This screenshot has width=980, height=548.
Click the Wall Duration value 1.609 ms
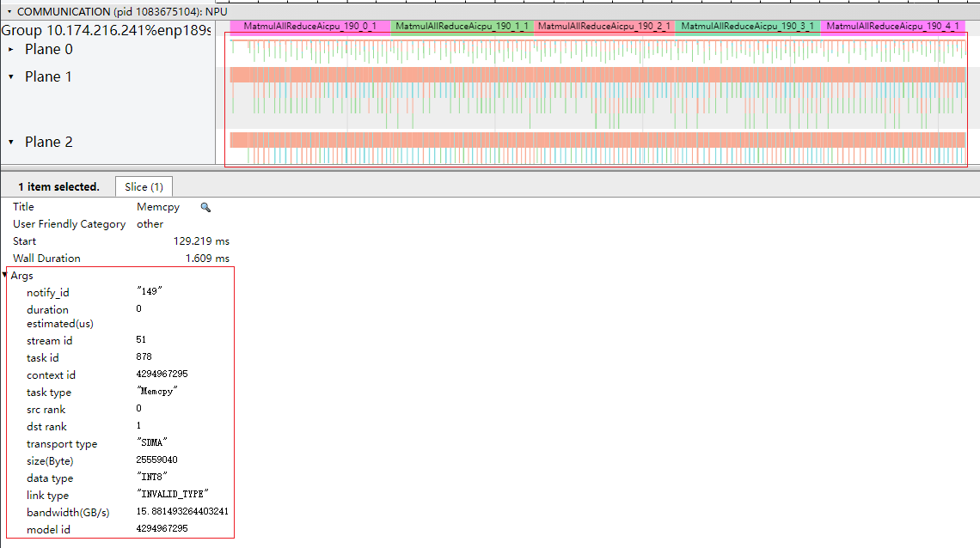pos(207,259)
